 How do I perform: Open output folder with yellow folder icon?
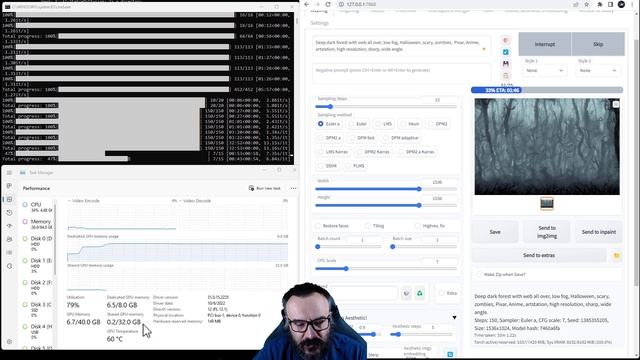(617, 256)
